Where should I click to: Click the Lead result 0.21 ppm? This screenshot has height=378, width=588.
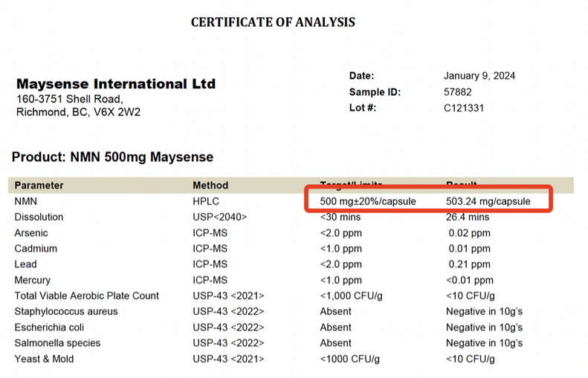[470, 264]
